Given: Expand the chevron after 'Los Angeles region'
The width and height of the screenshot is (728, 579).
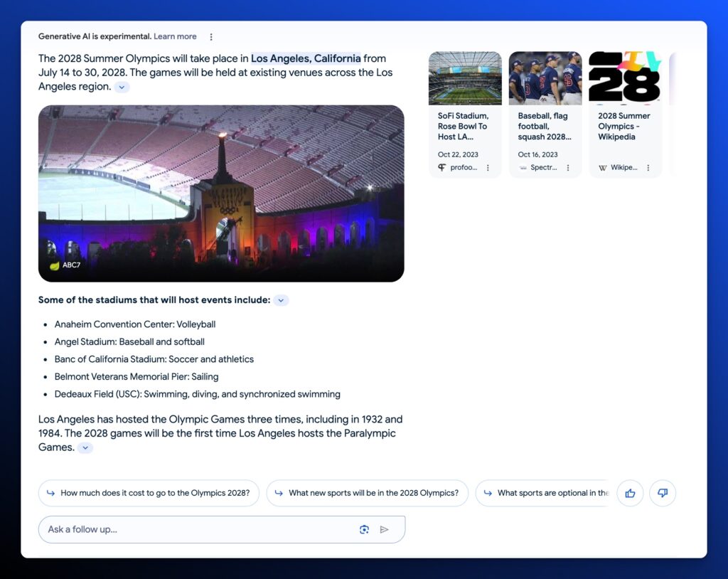Looking at the screenshot, I should pyautogui.click(x=122, y=87).
